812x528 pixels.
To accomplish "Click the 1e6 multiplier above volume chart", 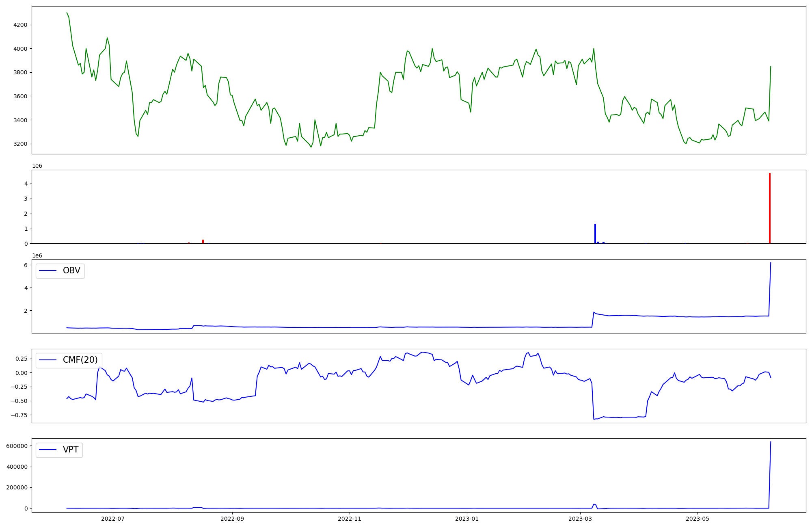I will click(37, 166).
